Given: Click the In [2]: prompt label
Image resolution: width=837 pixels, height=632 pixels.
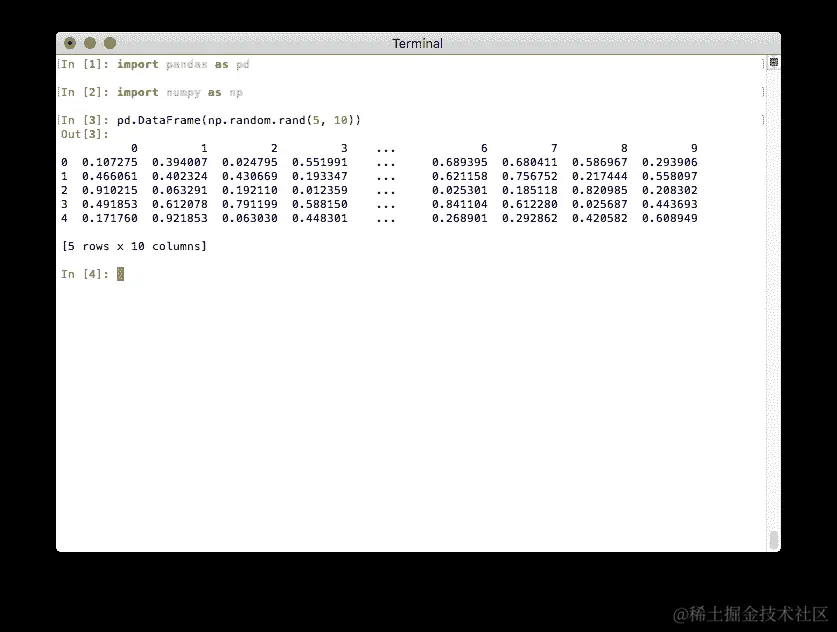Looking at the screenshot, I should click(x=85, y=92).
